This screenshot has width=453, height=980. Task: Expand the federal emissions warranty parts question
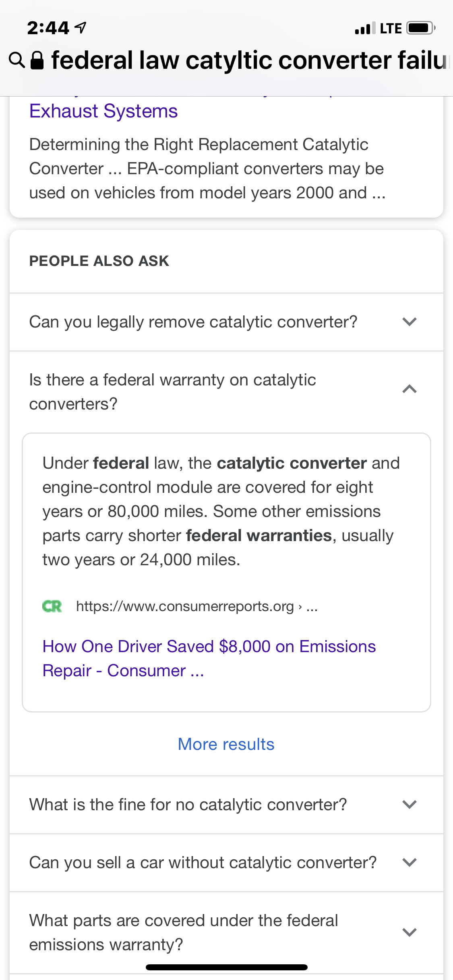click(409, 932)
